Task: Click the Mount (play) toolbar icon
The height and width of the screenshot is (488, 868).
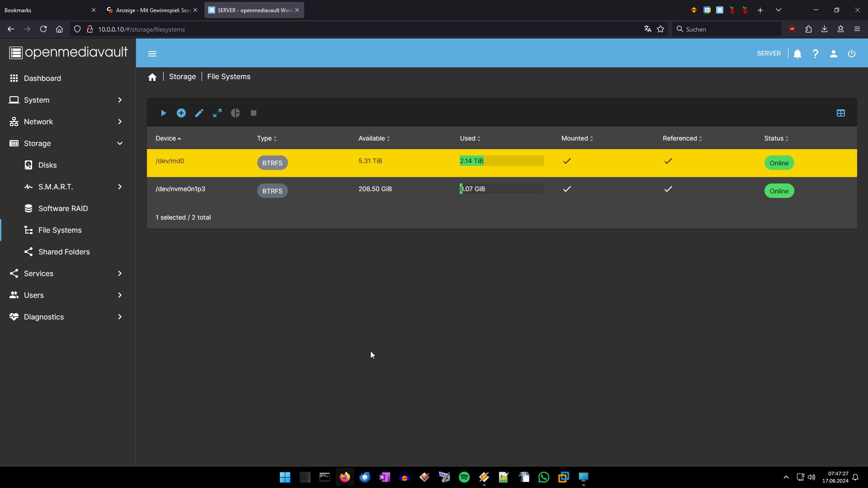Action: coord(163,113)
